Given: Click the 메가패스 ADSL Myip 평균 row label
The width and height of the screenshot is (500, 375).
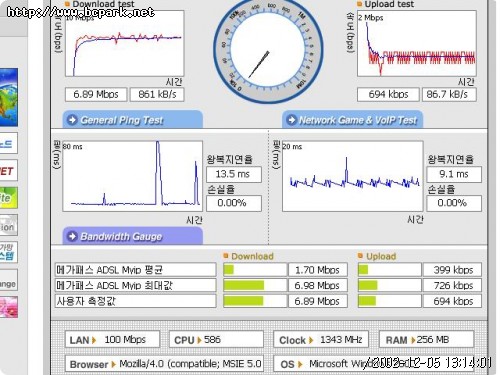Looking at the screenshot, I should point(135,270).
